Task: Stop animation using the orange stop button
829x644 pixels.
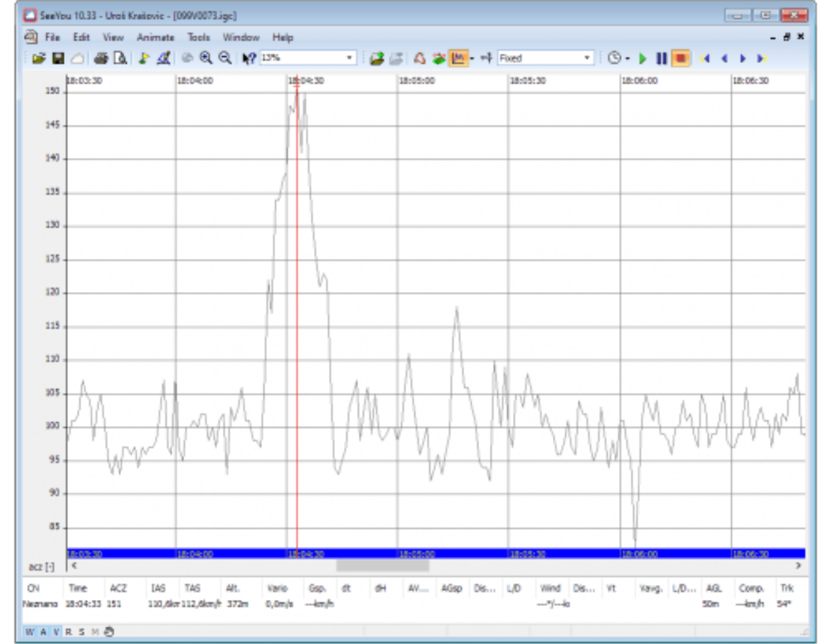Action: [x=681, y=58]
